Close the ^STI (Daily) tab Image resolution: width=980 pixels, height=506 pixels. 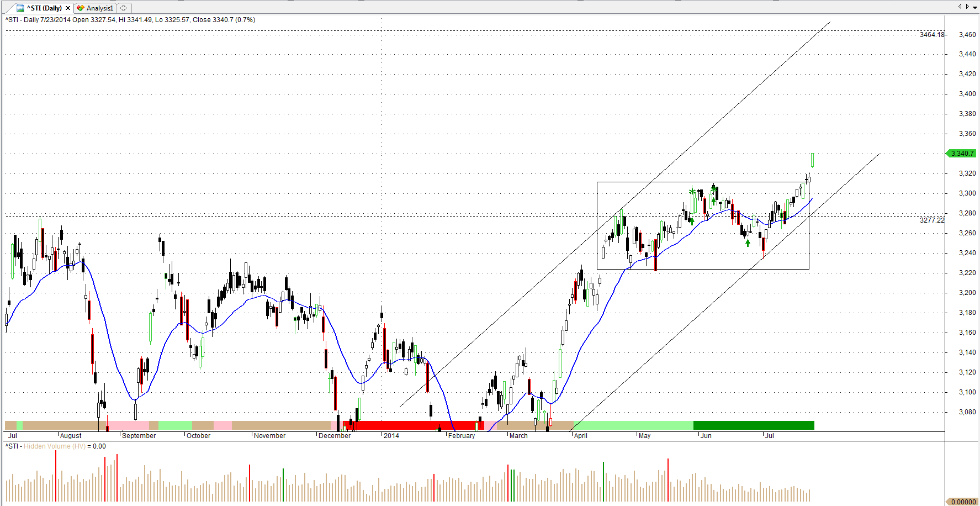click(68, 8)
